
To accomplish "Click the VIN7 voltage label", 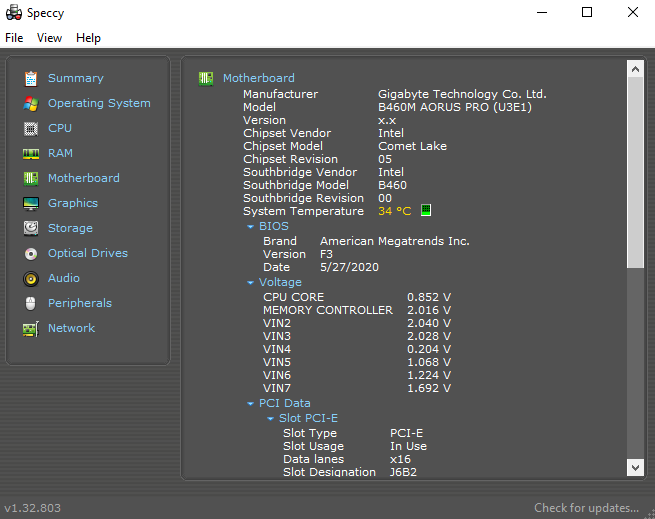I will pos(277,388).
